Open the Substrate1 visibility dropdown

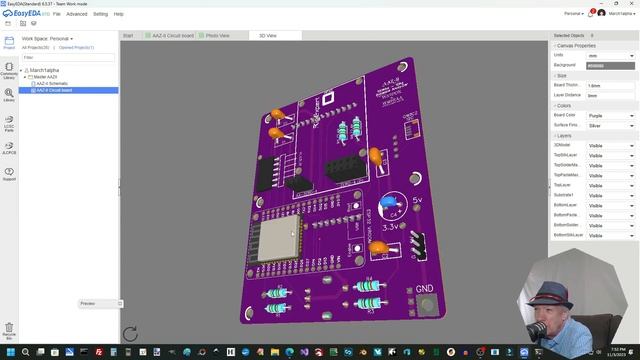(x=610, y=196)
